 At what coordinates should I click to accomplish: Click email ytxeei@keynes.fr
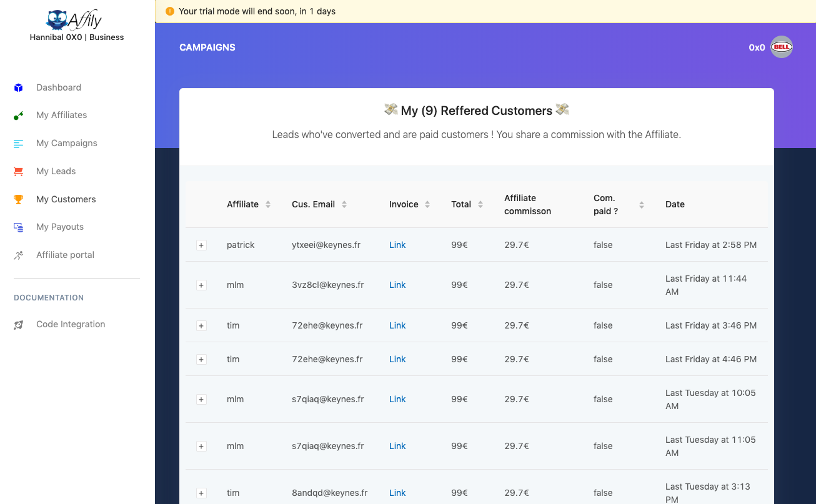(326, 245)
